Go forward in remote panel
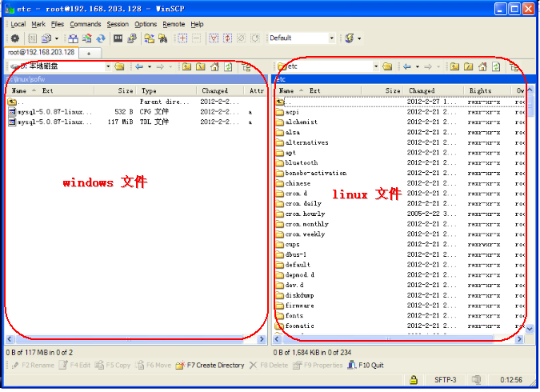This screenshot has height=392, width=540. tap(428, 66)
